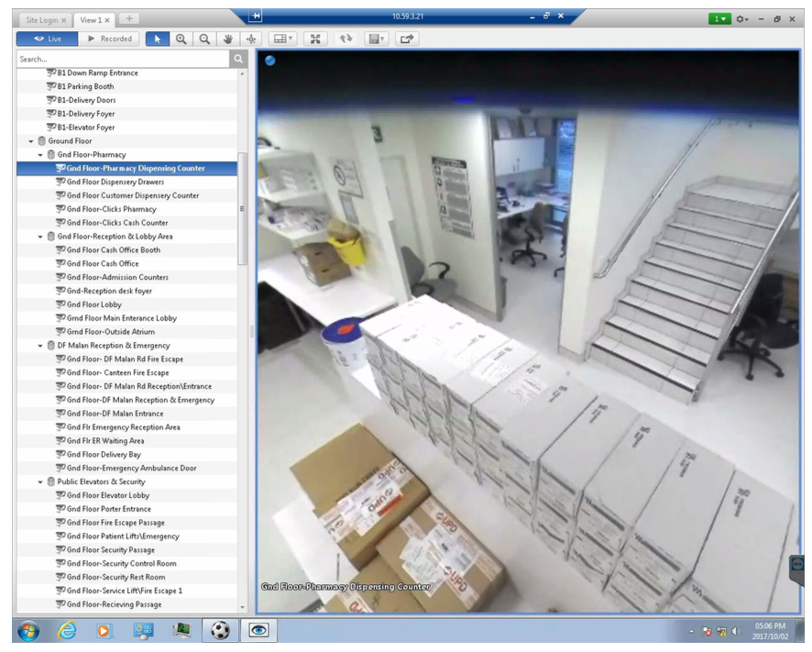Select Gnd Floor-DF Malan Entrance camera
The width and height of the screenshot is (812, 652).
click(x=115, y=414)
